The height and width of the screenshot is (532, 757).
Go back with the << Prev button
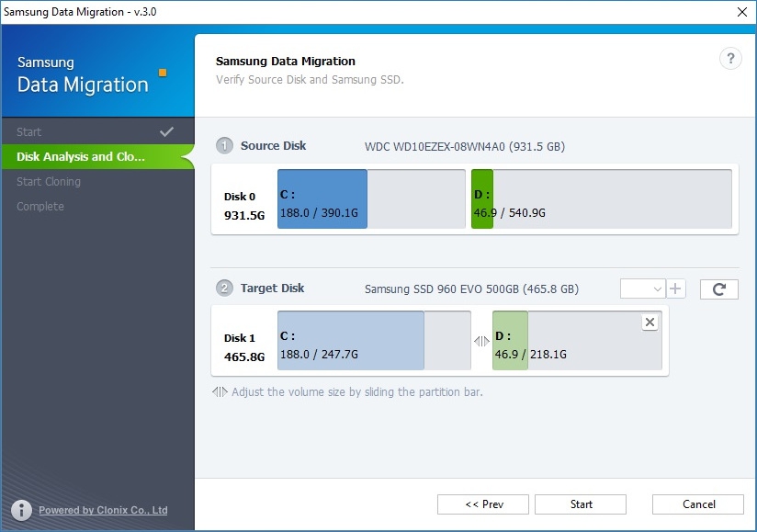point(483,504)
